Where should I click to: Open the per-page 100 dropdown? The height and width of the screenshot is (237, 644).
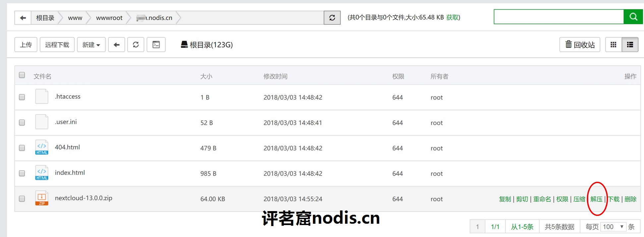click(613, 227)
